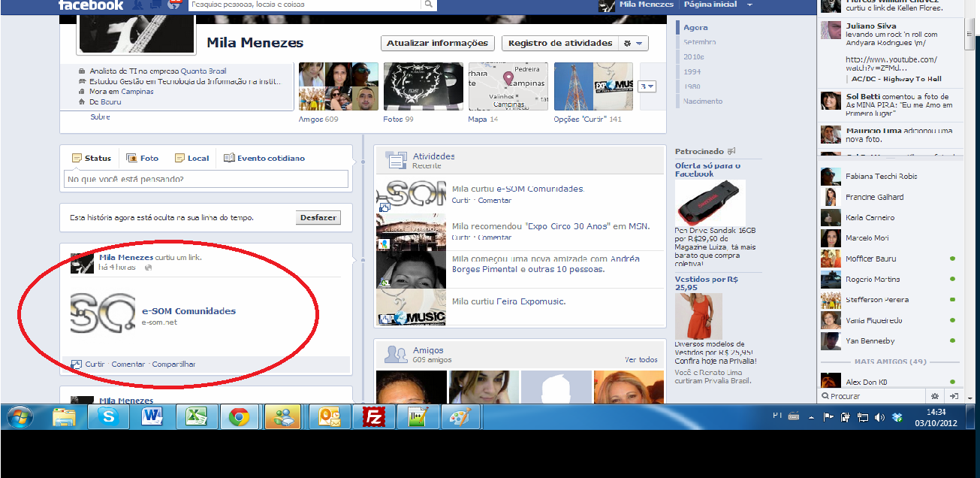Open the notifications globe icon with red badge
Screen dimensions: 980x478
[174, 5]
